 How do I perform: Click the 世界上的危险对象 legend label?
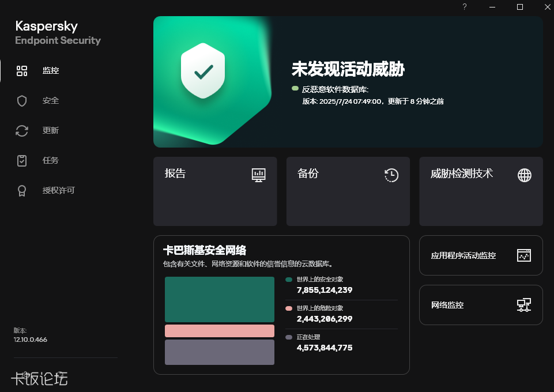pyautogui.click(x=320, y=308)
